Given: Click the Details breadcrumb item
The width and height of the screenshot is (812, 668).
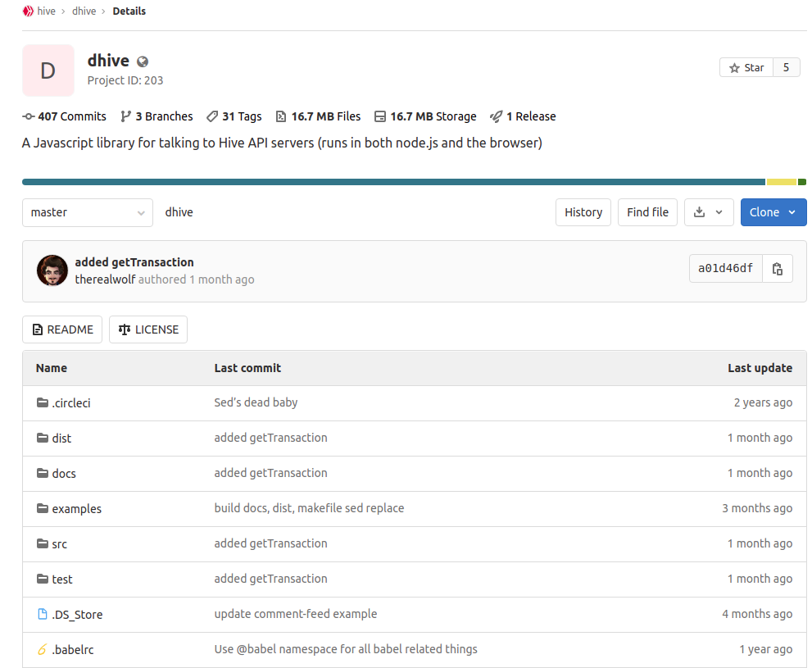Looking at the screenshot, I should pos(129,11).
